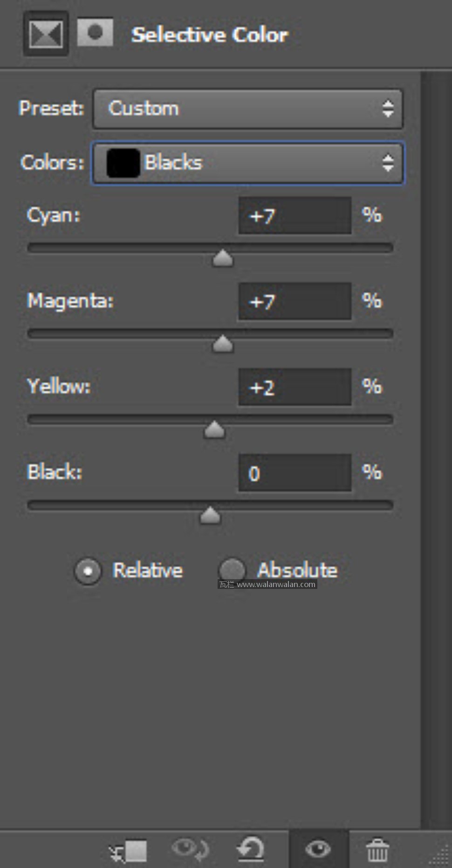452x868 pixels.
Task: Click the Cyan percentage input field
Action: (x=294, y=216)
